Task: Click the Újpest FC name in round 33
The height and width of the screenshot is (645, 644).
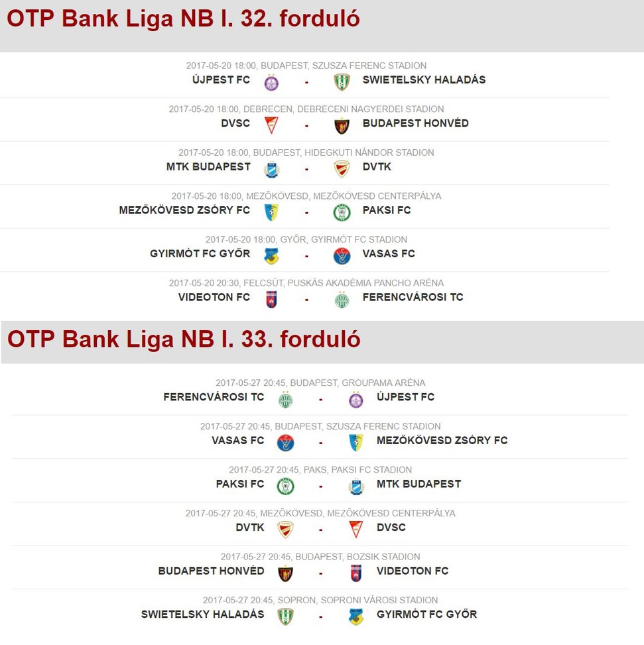Action: coord(405,397)
